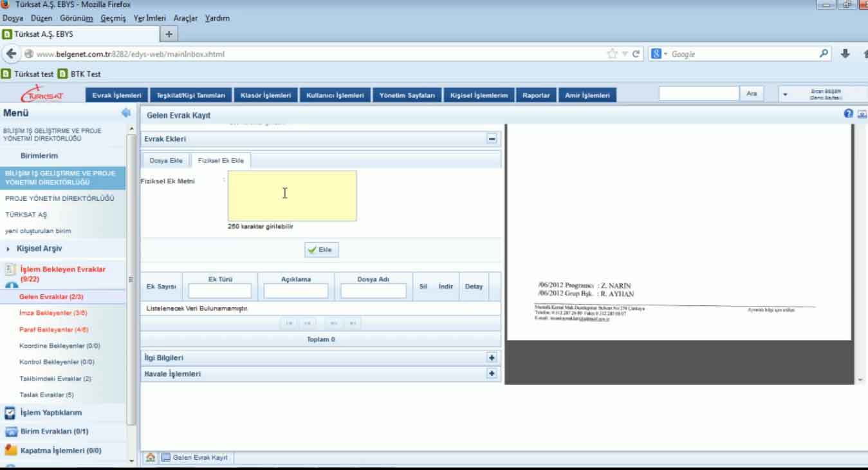Open Koordine Bekleyenler (0/0) list
This screenshot has height=470, width=868.
[60, 346]
